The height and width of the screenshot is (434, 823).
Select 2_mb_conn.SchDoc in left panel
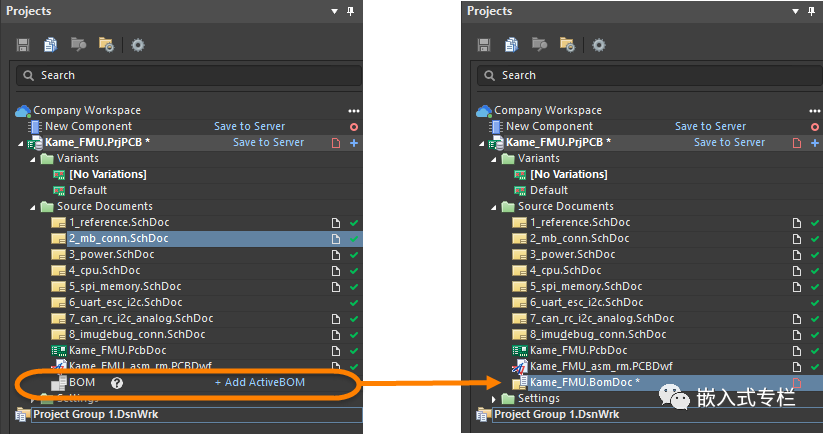click(x=119, y=238)
